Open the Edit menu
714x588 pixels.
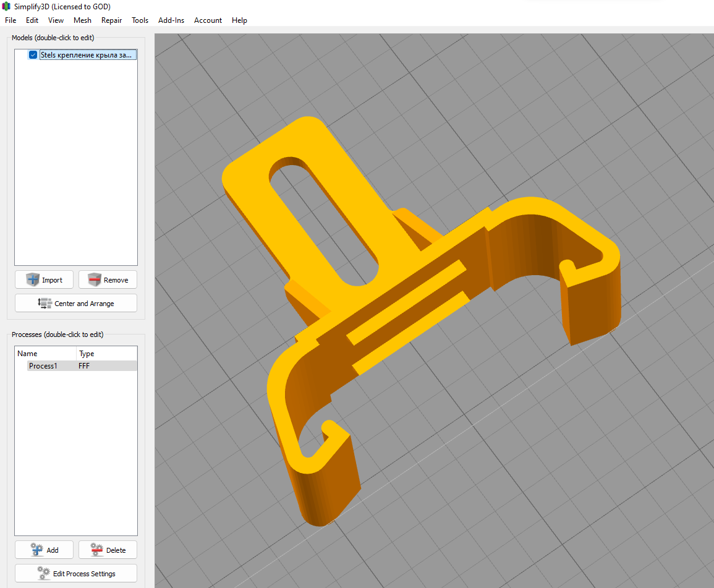[32, 20]
